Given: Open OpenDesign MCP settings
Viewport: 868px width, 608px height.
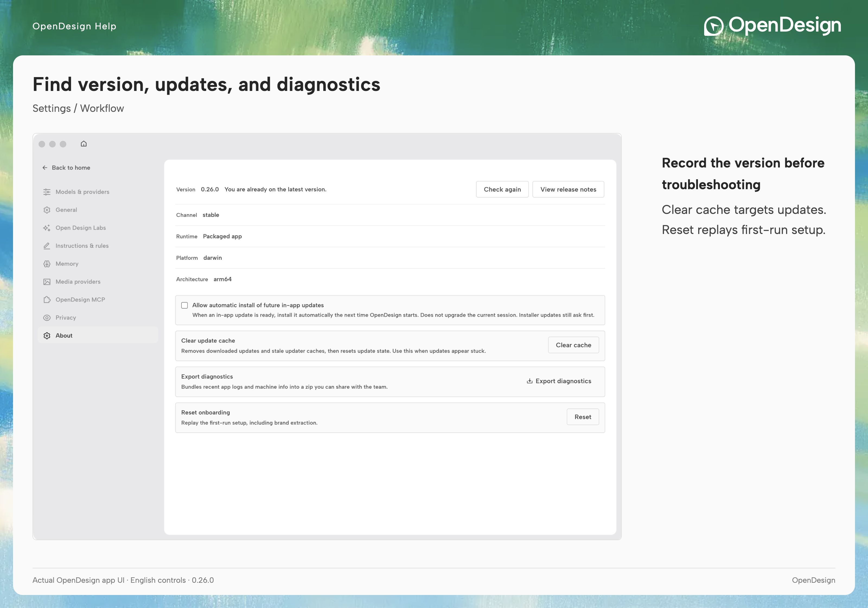Looking at the screenshot, I should (x=98, y=300).
